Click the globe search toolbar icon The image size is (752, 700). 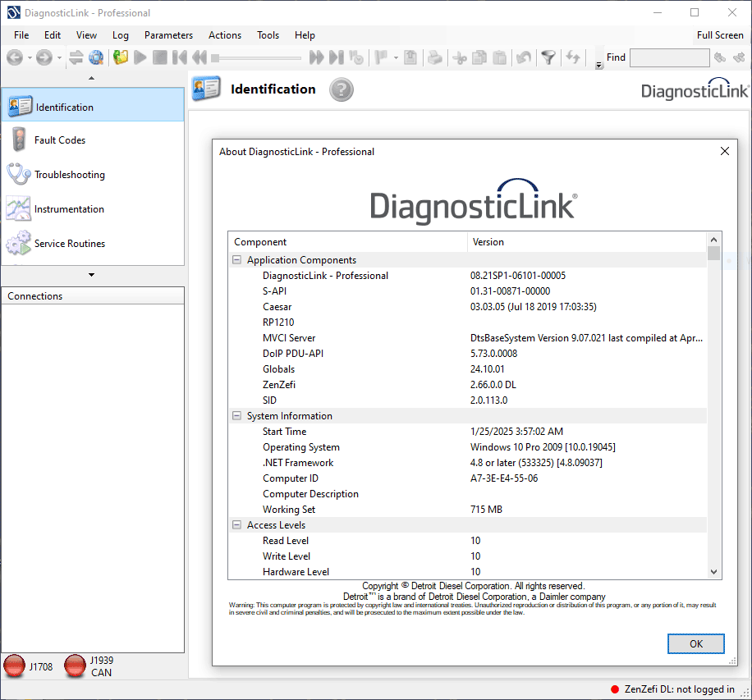[96, 57]
